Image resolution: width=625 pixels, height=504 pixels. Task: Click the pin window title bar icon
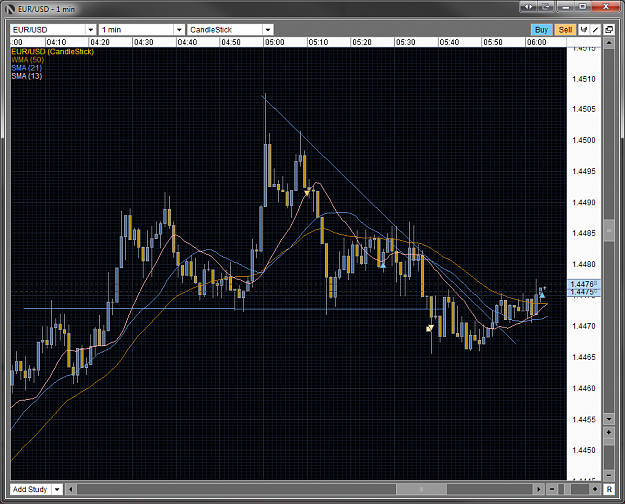546,7
